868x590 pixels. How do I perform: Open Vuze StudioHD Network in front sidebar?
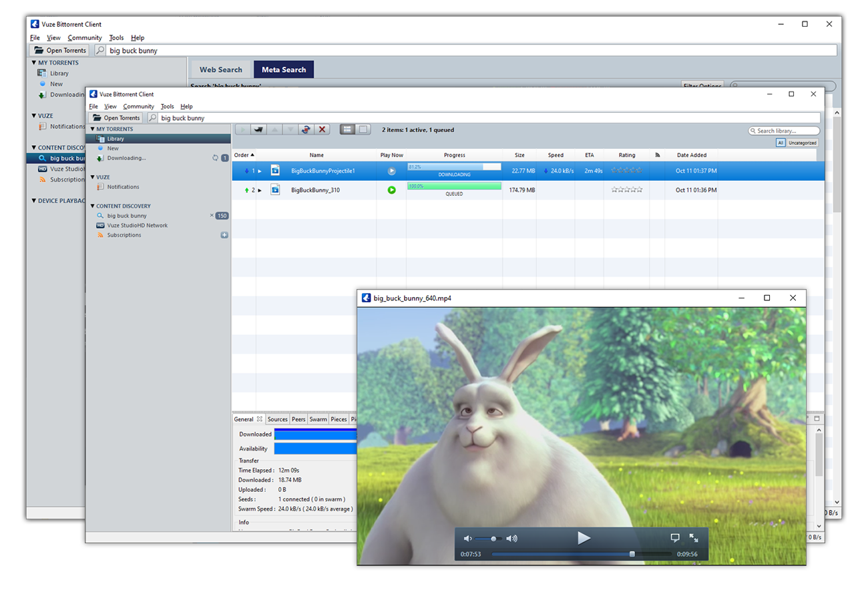137,226
